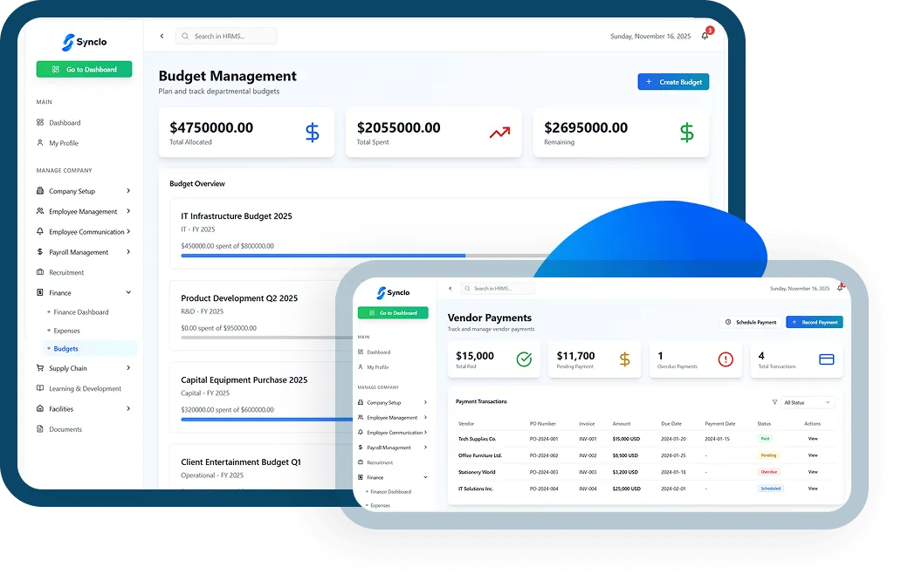Image resolution: width=908 pixels, height=588 pixels.
Task: Click the back arrow beside the search field
Action: click(x=162, y=36)
